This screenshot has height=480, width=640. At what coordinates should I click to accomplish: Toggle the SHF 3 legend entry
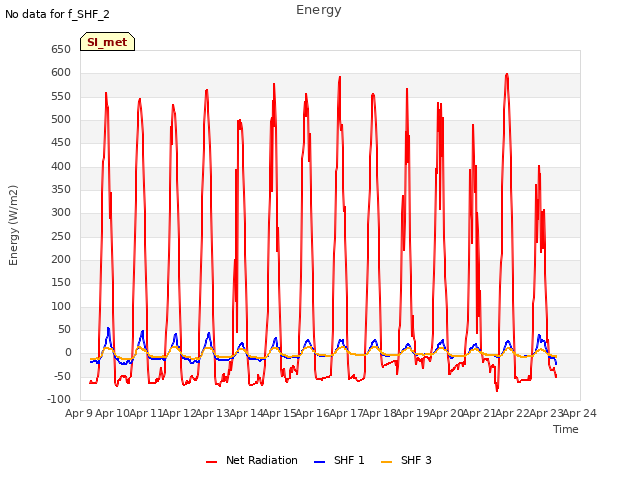[406, 460]
